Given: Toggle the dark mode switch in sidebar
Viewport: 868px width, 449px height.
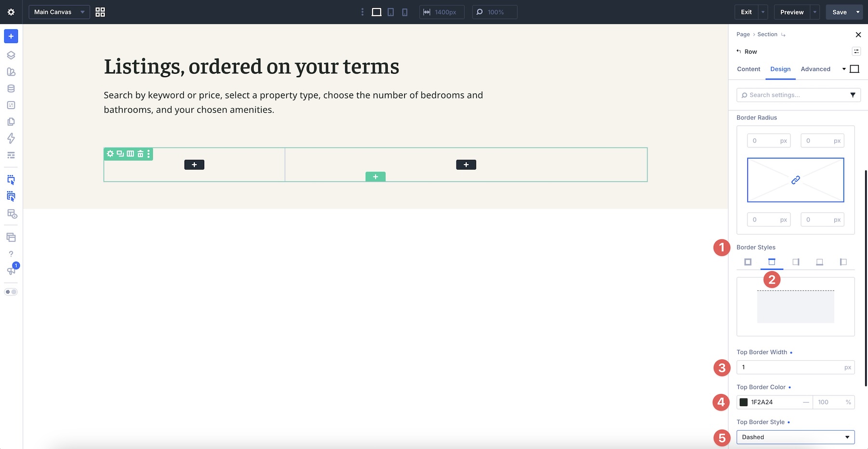Looking at the screenshot, I should [11, 292].
